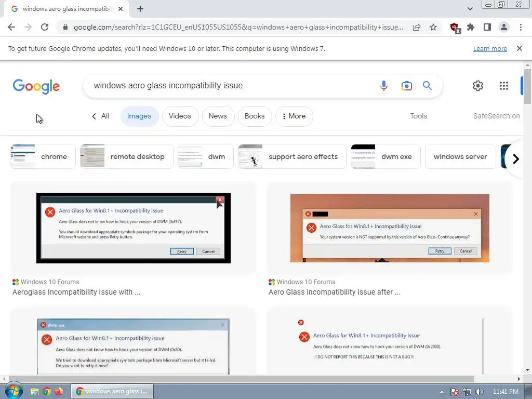Filter images by dwm chip
Image resolution: width=532 pixels, height=399 pixels.
tap(206, 156)
